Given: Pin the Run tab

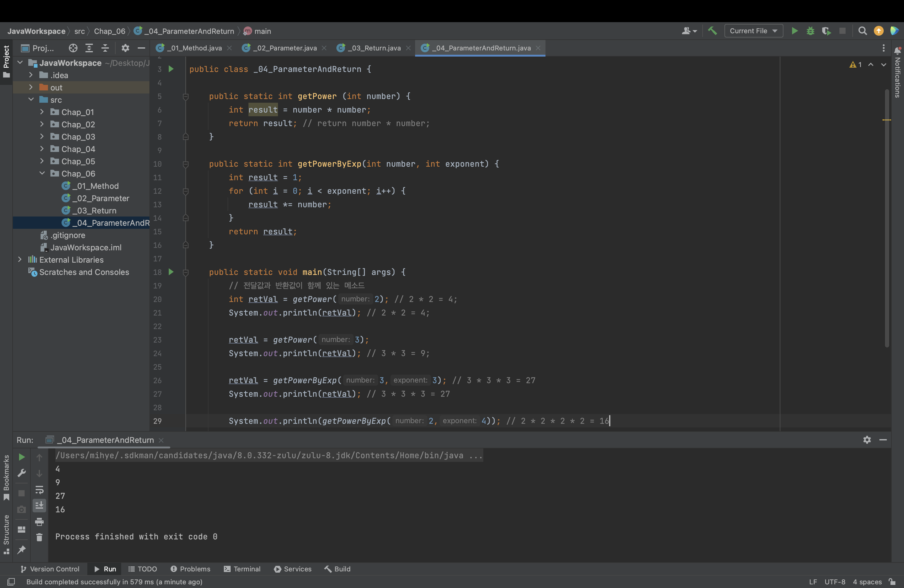Looking at the screenshot, I should click(22, 549).
